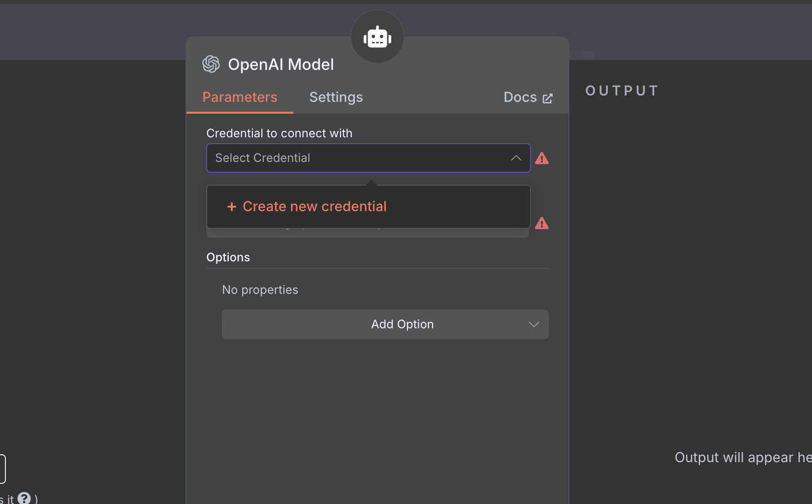The height and width of the screenshot is (504, 812).
Task: Click the external link icon beside Docs
Action: pyautogui.click(x=547, y=98)
